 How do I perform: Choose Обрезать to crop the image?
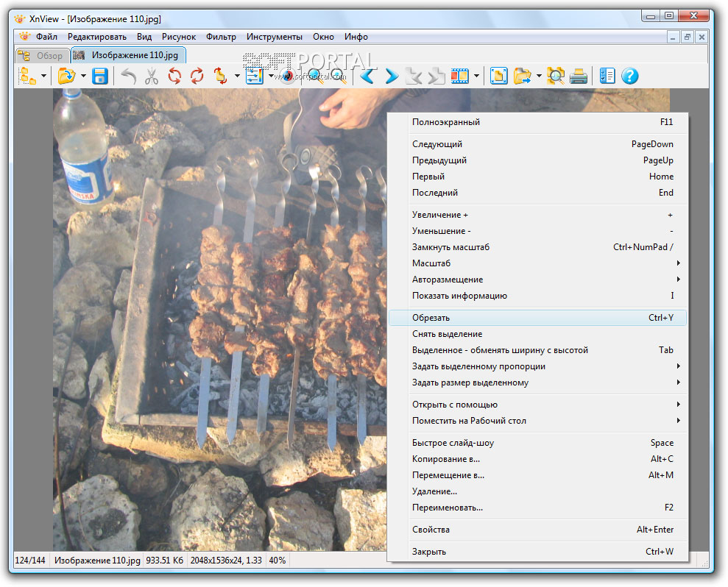537,318
